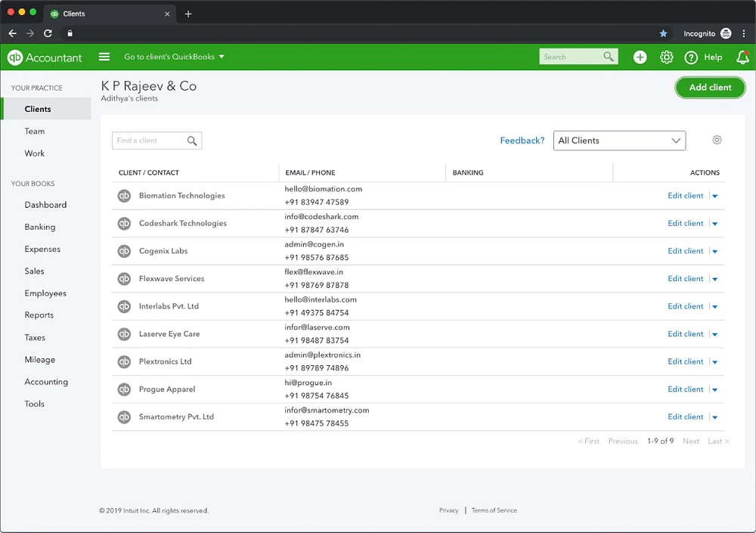This screenshot has height=533, width=756.
Task: Click the hello@interlabs.com email
Action: pyautogui.click(x=321, y=299)
